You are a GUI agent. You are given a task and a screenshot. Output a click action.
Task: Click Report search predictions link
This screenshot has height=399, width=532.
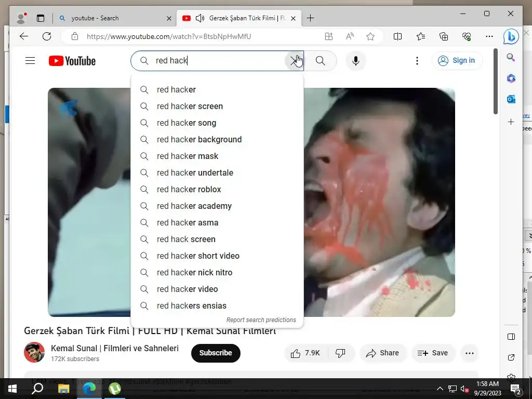click(x=261, y=320)
